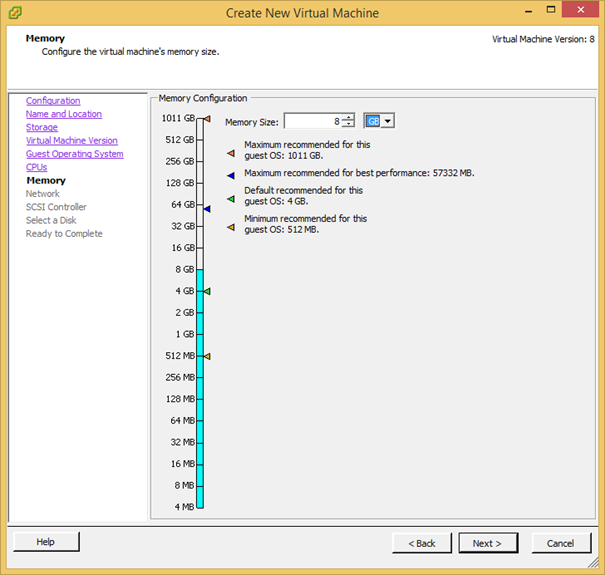
Task: Click the Help button
Action: 46,542
